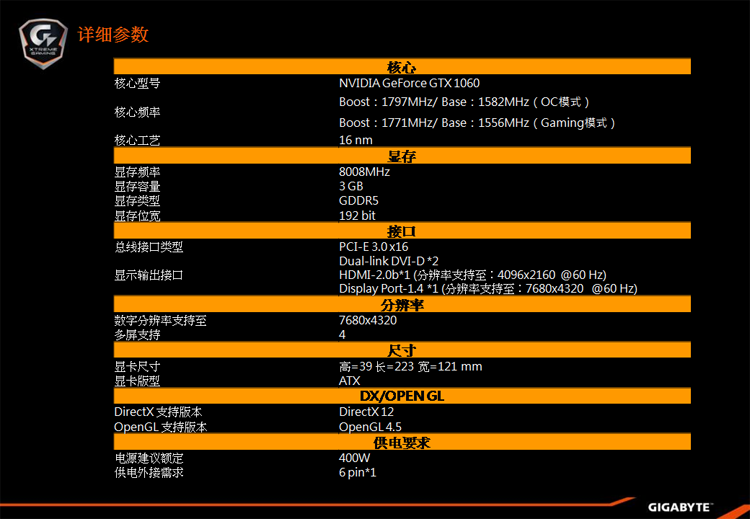Select the 供电要求 section header
This screenshot has width=750, height=519.
click(402, 442)
